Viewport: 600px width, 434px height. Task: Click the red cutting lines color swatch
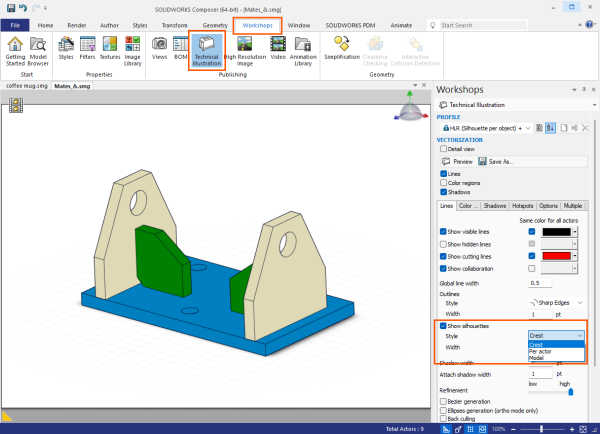point(556,256)
